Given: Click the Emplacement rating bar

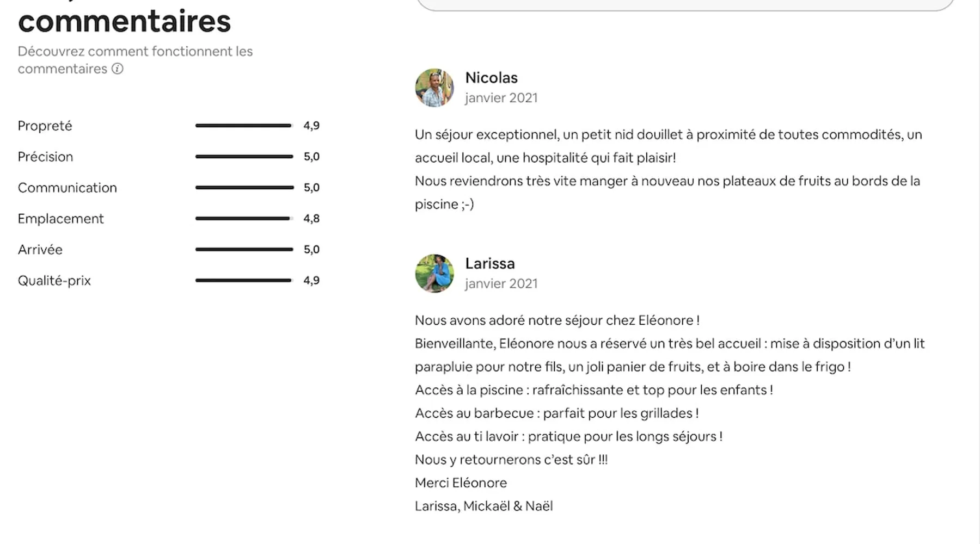Looking at the screenshot, I should click(244, 219).
